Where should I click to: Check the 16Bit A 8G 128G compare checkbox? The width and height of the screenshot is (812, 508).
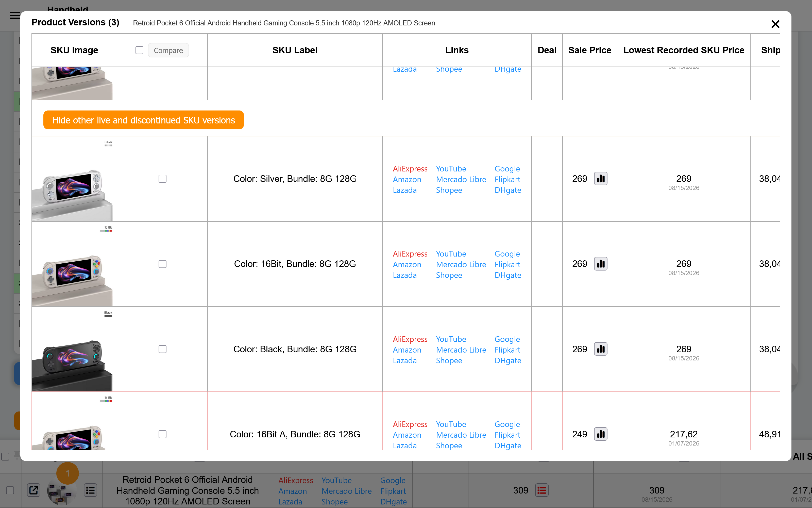(x=162, y=434)
